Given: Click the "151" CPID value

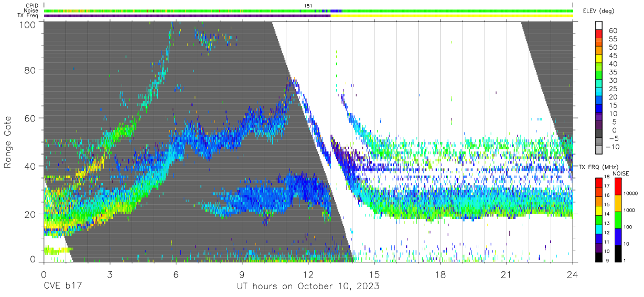Looking at the screenshot, I should (308, 6).
